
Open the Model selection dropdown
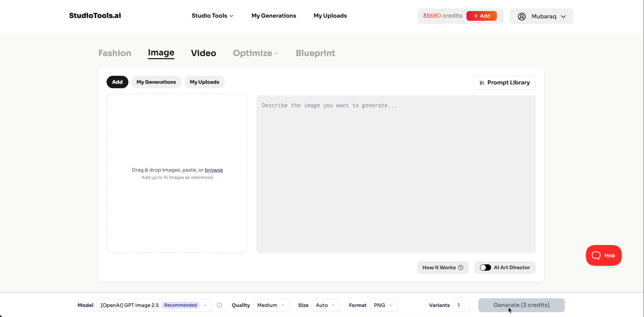point(154,305)
